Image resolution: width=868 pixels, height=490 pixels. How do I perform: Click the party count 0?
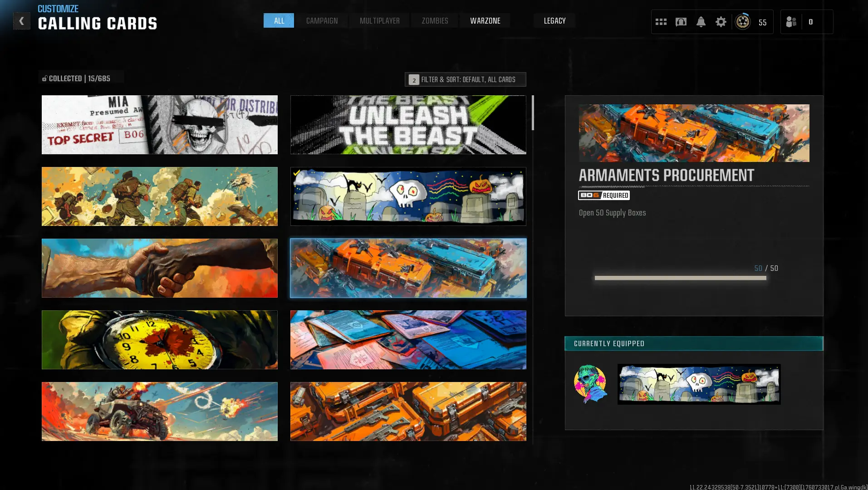[810, 22]
